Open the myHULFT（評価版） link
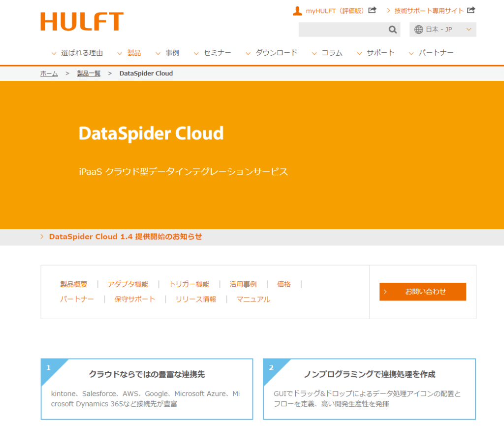Image resolution: width=504 pixels, height=430 pixels. tap(335, 11)
